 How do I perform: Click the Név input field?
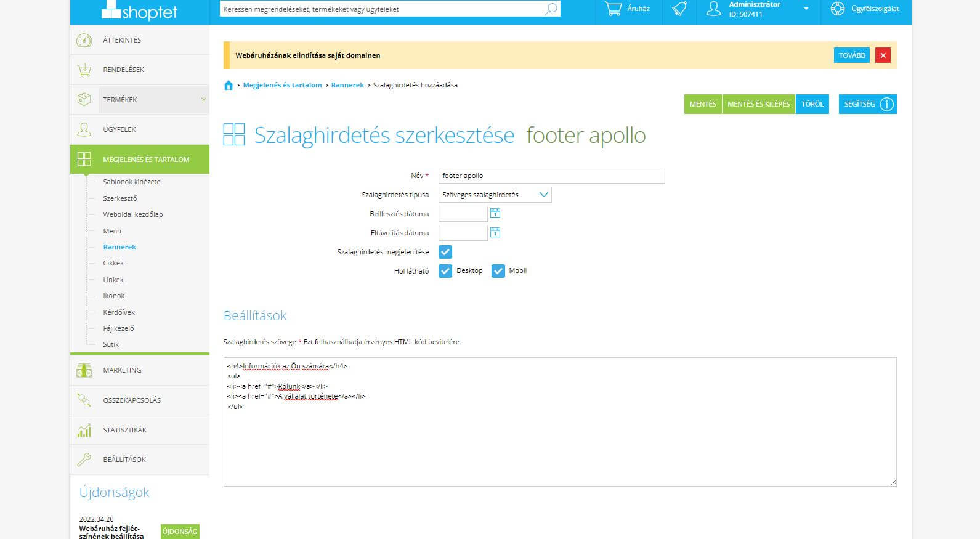[x=552, y=176]
